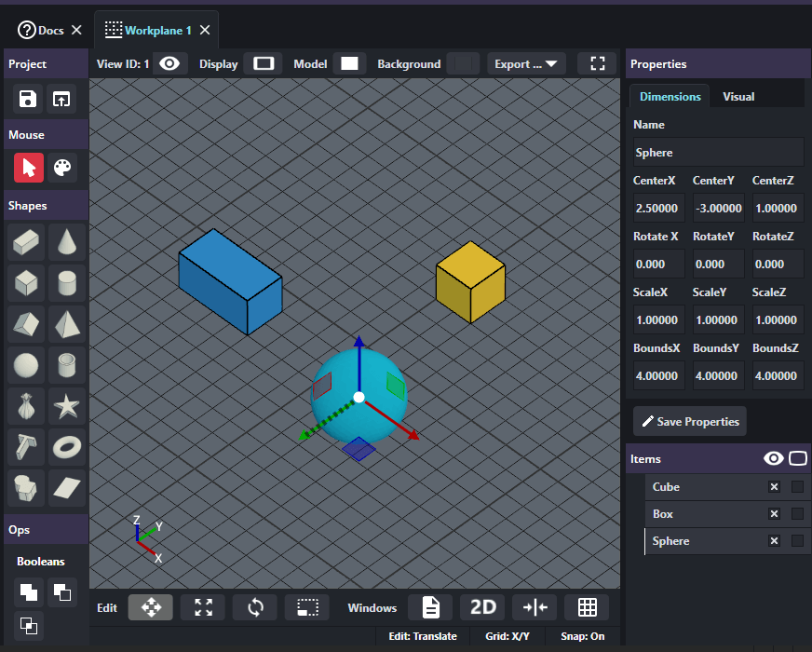Add a flat plane shape
Image resolution: width=812 pixels, height=652 pixels.
[67, 488]
